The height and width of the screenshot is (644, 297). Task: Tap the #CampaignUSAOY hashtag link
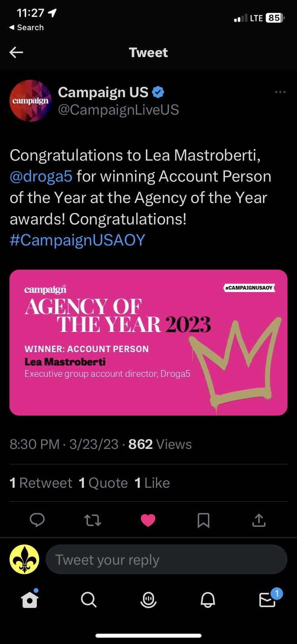78,240
